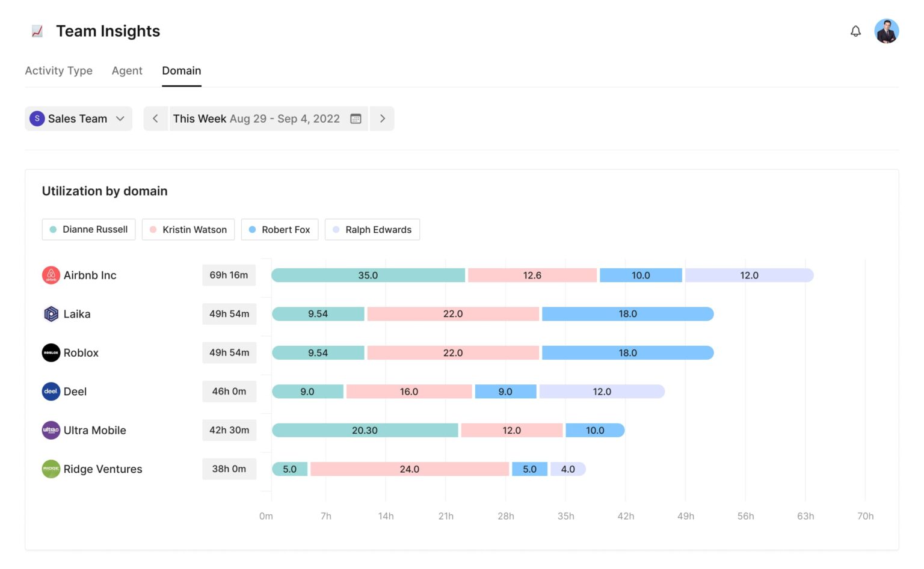Go to the next week
Screen dimensions: 924x569
coord(382,118)
